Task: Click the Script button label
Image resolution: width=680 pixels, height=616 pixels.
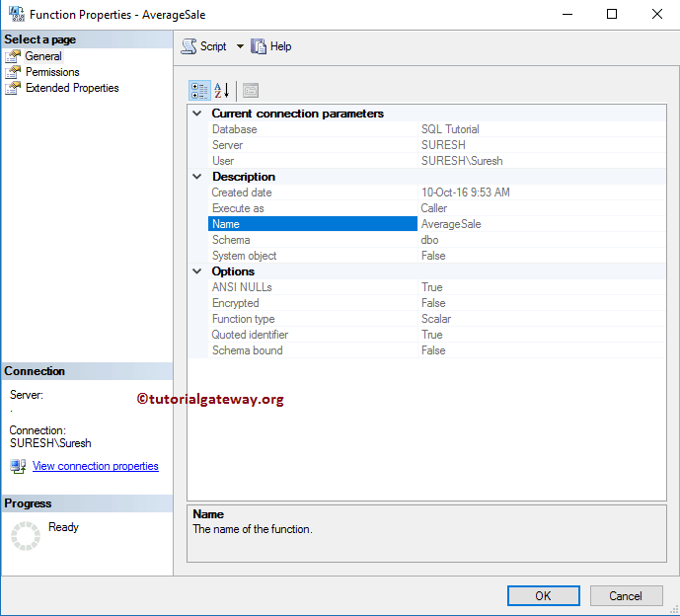Action: tap(213, 46)
